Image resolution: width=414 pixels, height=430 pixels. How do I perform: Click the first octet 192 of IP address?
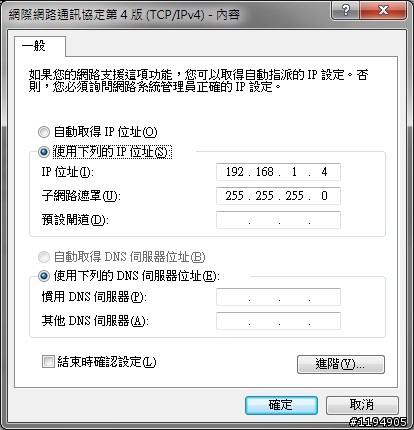click(235, 172)
